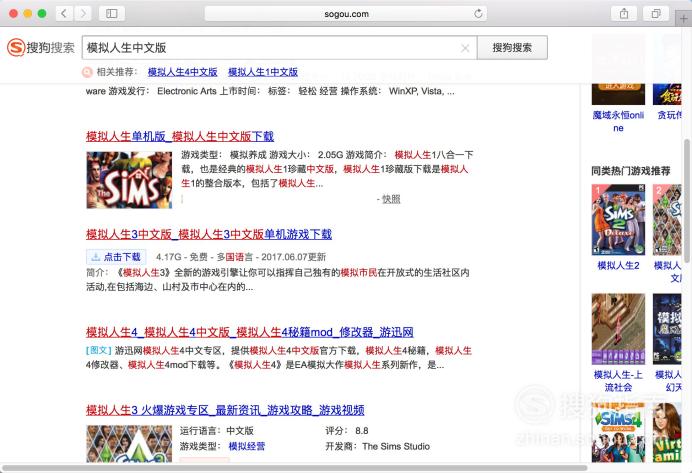Open result 模拟人生3中文版单机游戏下载

(x=209, y=234)
